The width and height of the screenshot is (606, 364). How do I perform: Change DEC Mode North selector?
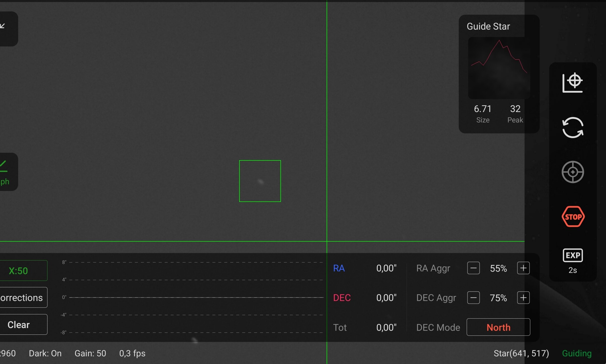pos(498,327)
